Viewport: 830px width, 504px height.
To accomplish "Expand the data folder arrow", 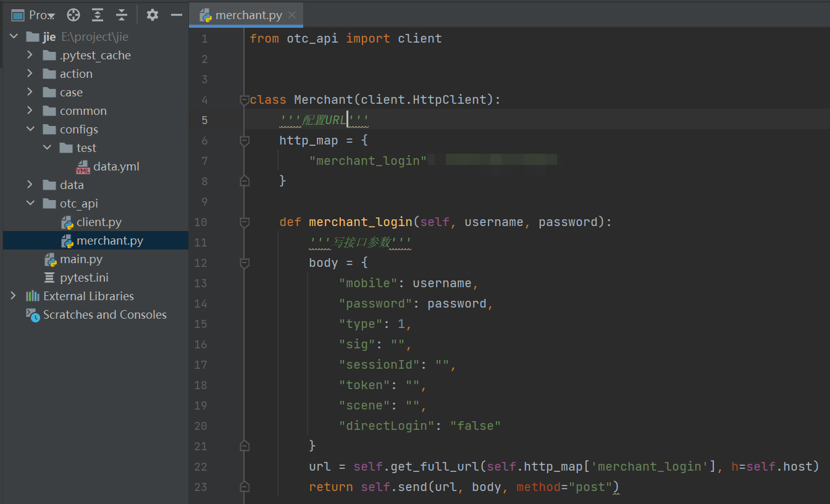I will [x=30, y=185].
